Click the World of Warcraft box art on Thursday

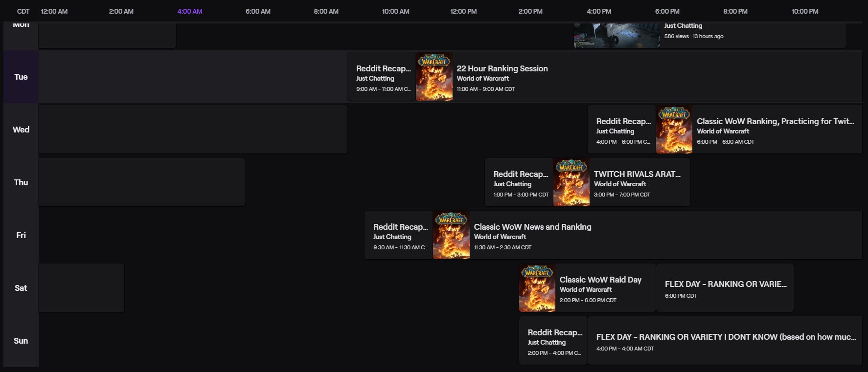[571, 182]
